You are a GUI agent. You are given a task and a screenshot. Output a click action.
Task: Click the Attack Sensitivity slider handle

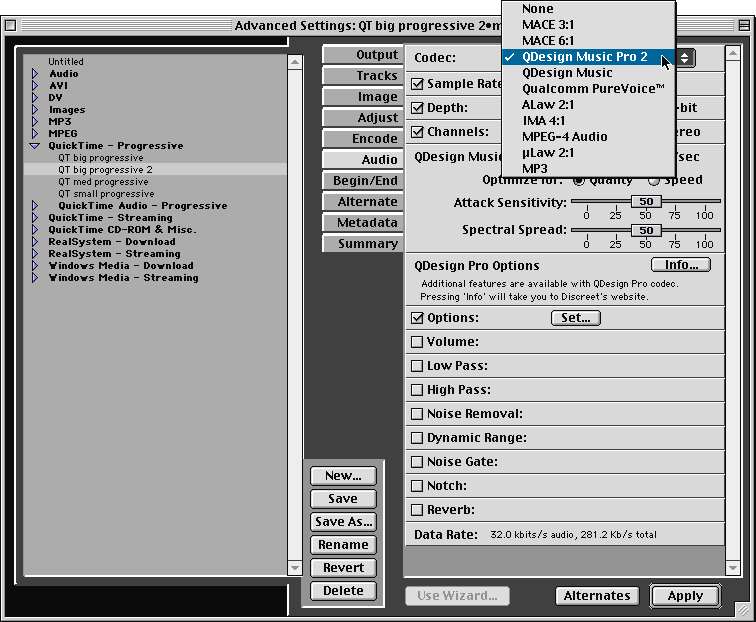(646, 202)
